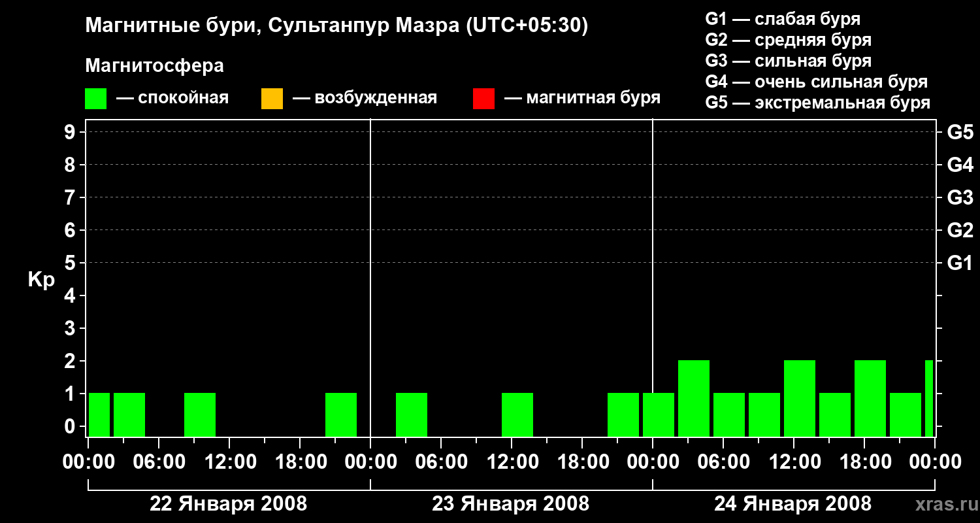Click the green 'спокойная' legend swatch

pos(96,99)
